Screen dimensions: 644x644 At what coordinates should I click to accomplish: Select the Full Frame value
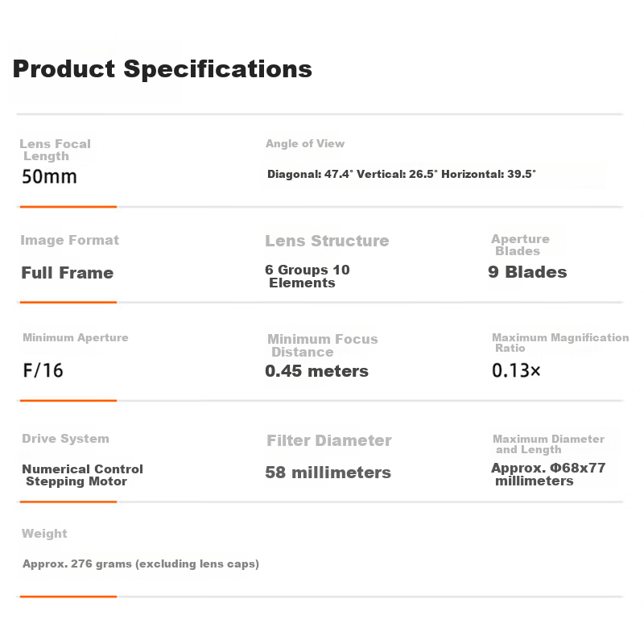(67, 273)
